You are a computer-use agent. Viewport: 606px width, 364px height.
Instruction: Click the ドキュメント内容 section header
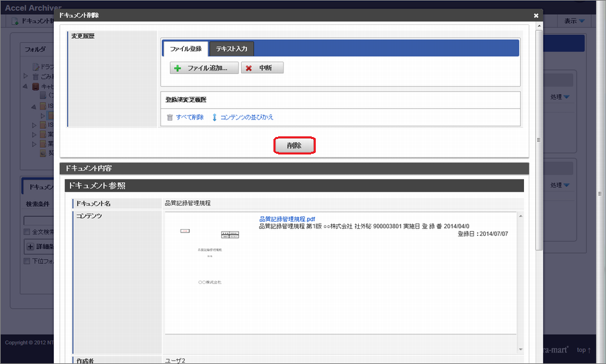pos(294,169)
